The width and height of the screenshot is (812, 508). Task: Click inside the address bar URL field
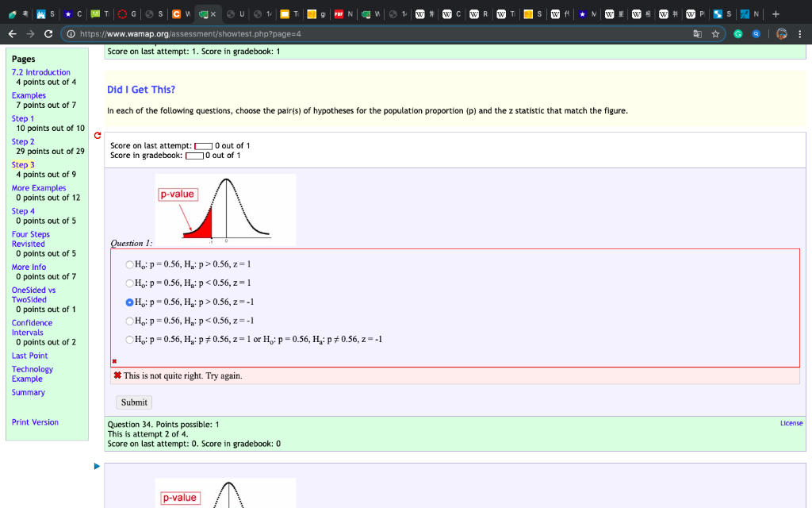[238, 34]
